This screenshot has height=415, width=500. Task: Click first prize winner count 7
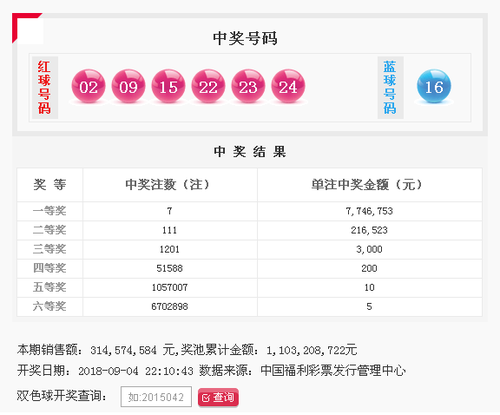[169, 211]
